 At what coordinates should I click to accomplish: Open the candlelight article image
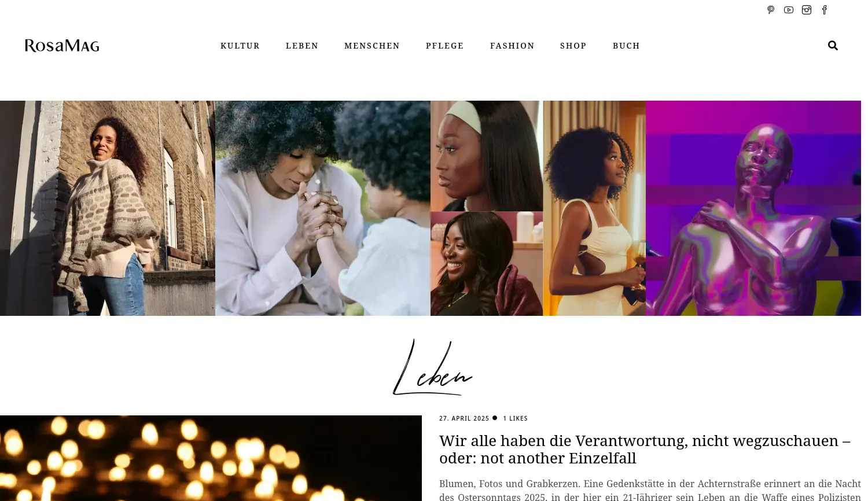tap(211, 458)
